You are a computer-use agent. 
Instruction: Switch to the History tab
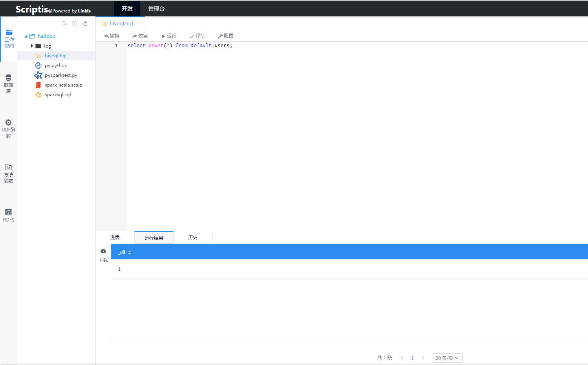point(193,237)
